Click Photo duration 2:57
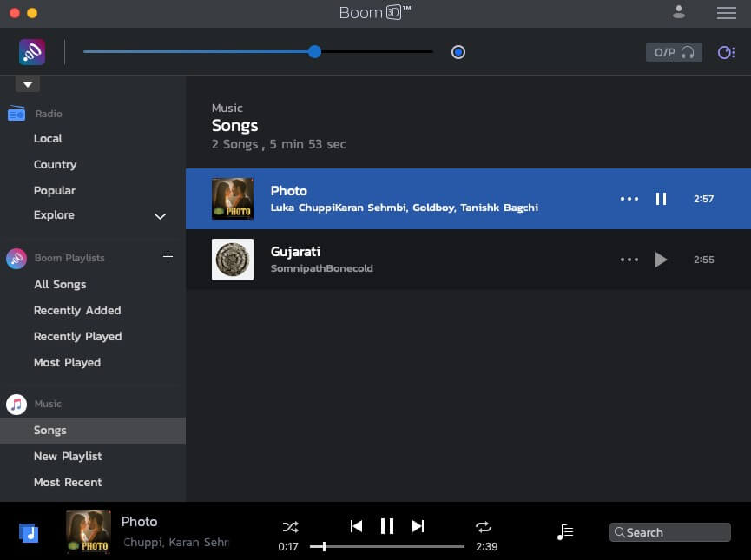The height and width of the screenshot is (560, 751). click(703, 199)
